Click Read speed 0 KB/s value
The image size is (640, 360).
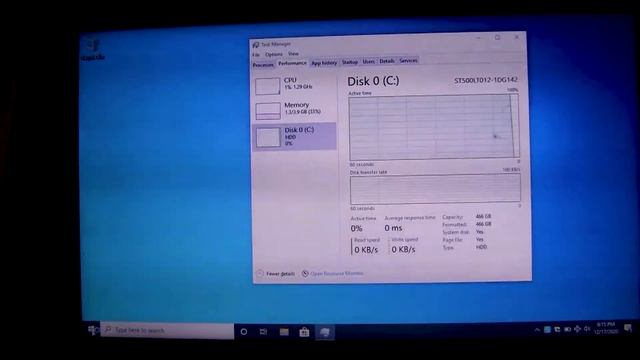(366, 250)
